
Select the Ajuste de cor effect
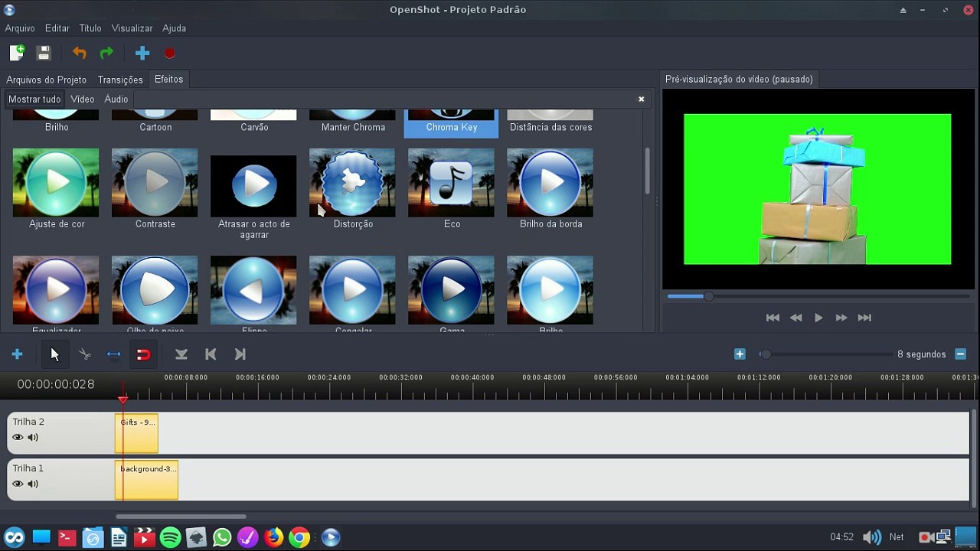pyautogui.click(x=57, y=189)
